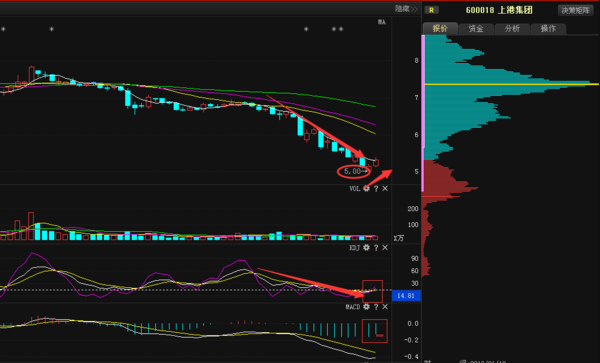Image resolution: width=600 pixels, height=363 pixels.
Task: Show help for the KDJ indicator
Action: click(376, 248)
